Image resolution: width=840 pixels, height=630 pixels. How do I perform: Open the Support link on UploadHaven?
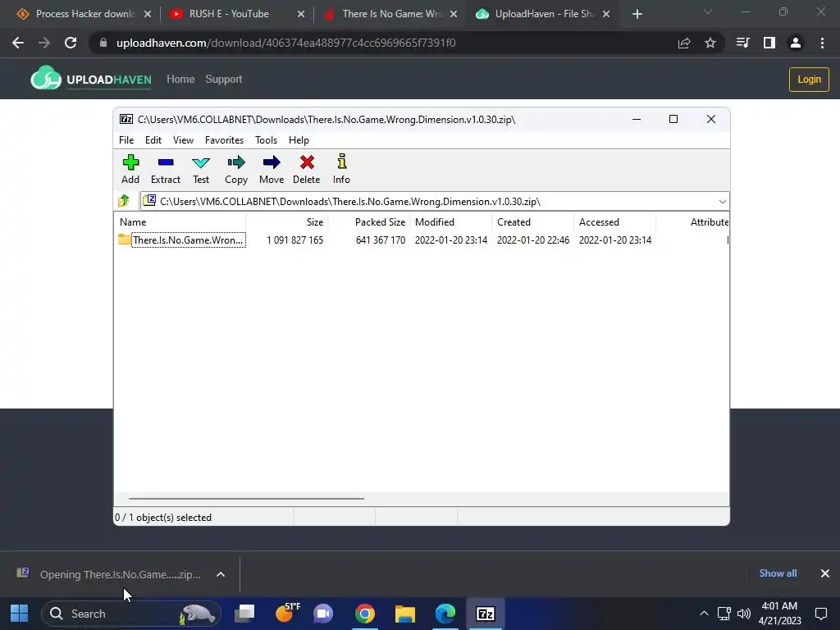(224, 80)
